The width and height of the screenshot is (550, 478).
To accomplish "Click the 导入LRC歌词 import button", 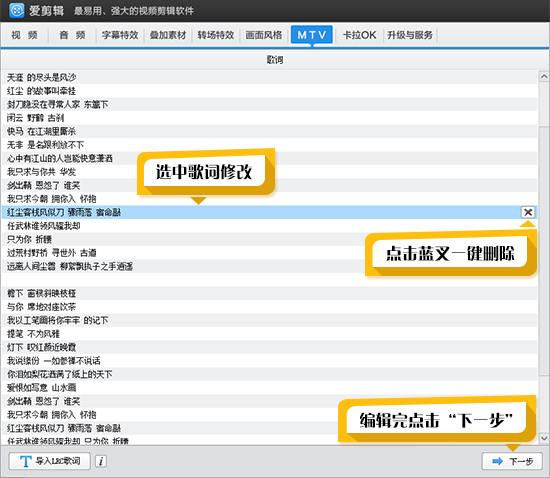I will click(x=49, y=461).
